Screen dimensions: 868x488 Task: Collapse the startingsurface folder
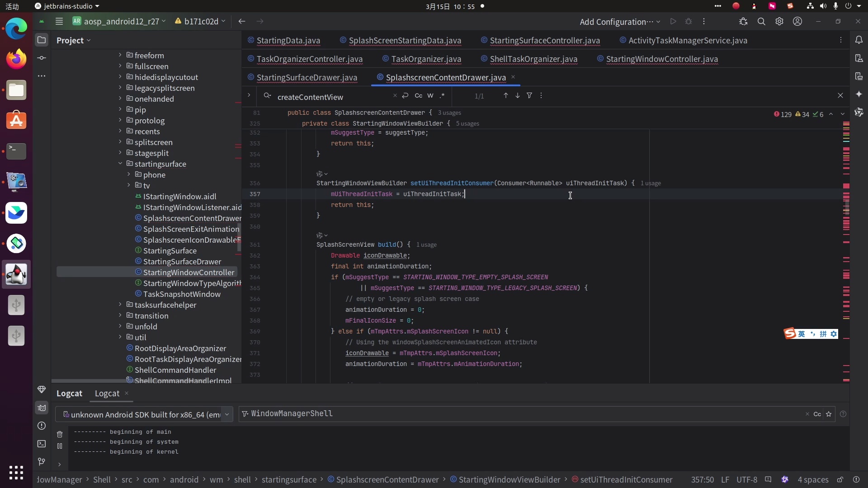click(120, 164)
